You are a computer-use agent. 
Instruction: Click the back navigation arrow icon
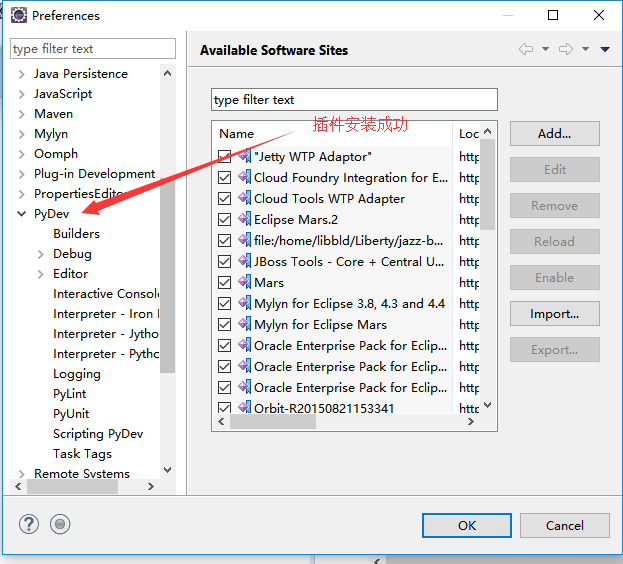526,50
